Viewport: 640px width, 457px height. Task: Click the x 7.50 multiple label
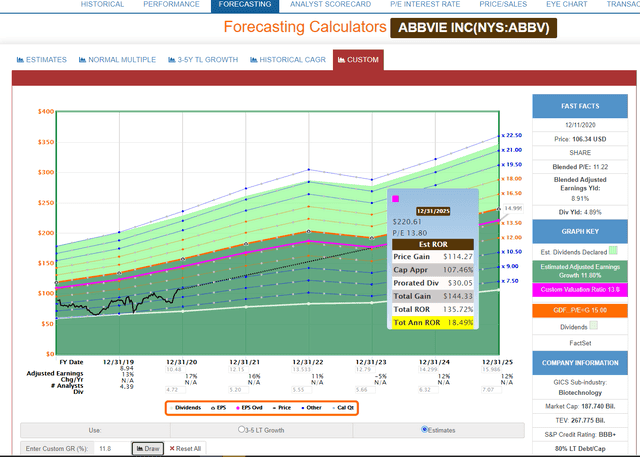(x=510, y=281)
